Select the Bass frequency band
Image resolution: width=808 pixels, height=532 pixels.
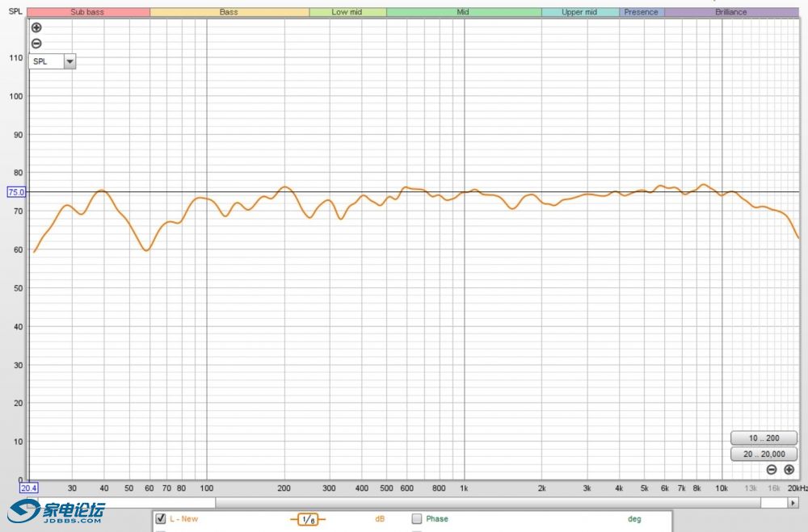(229, 12)
